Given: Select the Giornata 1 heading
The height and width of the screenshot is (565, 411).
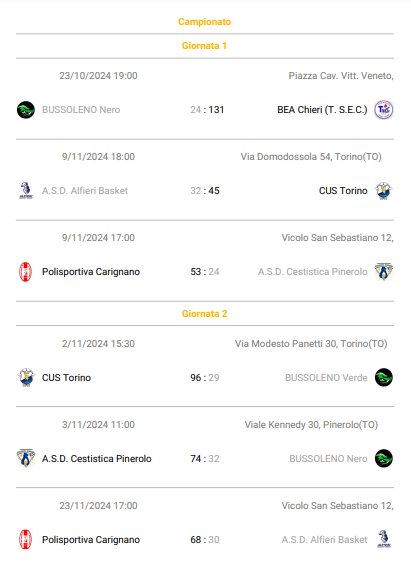Looking at the screenshot, I should click(x=204, y=46).
